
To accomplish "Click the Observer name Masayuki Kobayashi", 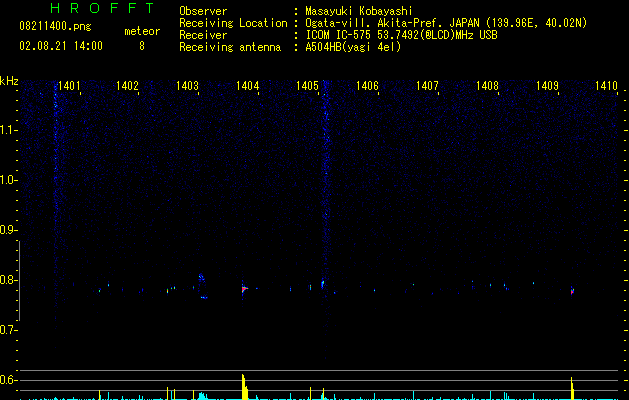I will tap(359, 11).
